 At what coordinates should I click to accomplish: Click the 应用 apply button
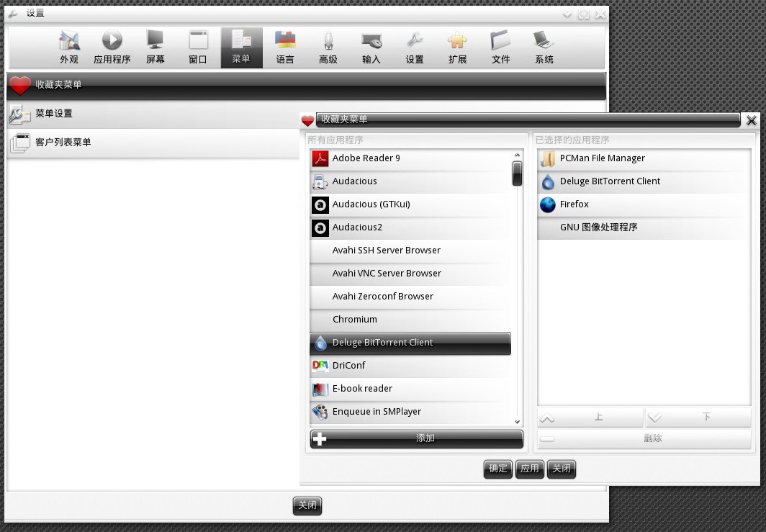coord(530,469)
